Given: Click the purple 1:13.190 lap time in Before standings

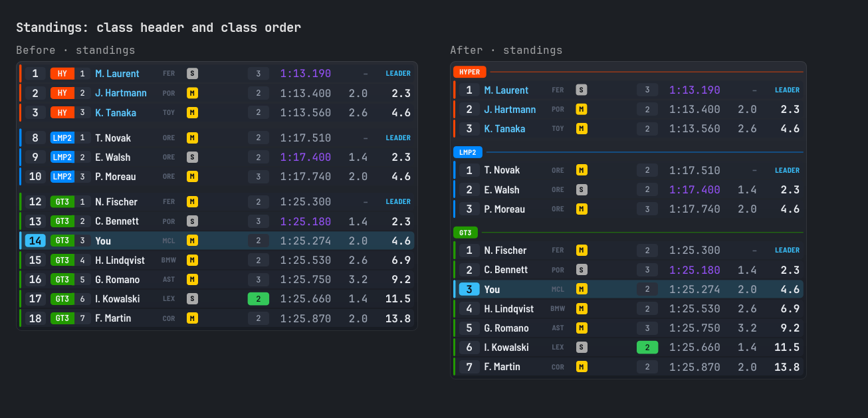Looking at the screenshot, I should pos(306,74).
